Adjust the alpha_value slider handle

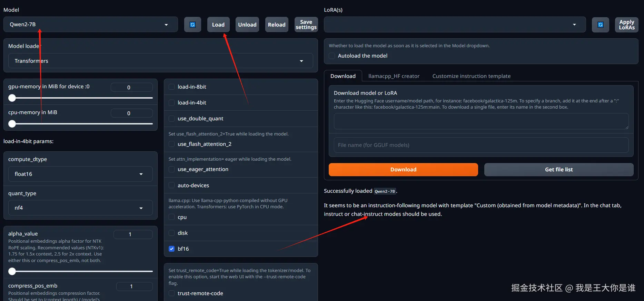tap(12, 271)
